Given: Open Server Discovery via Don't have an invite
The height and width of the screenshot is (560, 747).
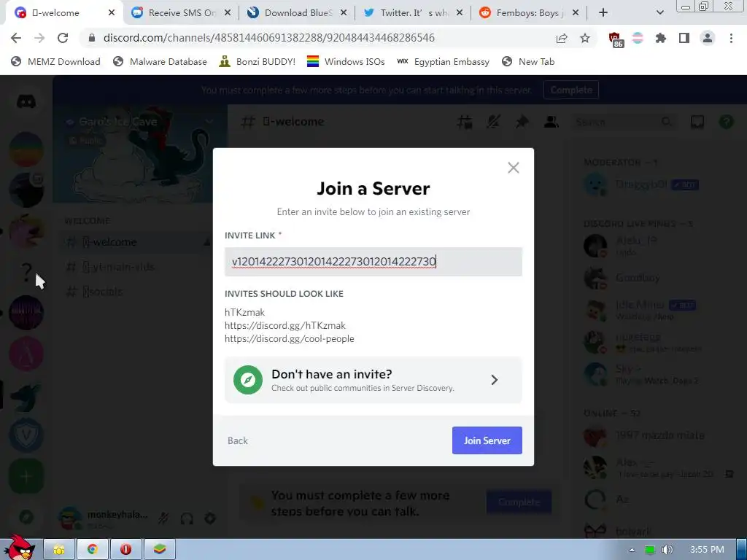Looking at the screenshot, I should 373,380.
